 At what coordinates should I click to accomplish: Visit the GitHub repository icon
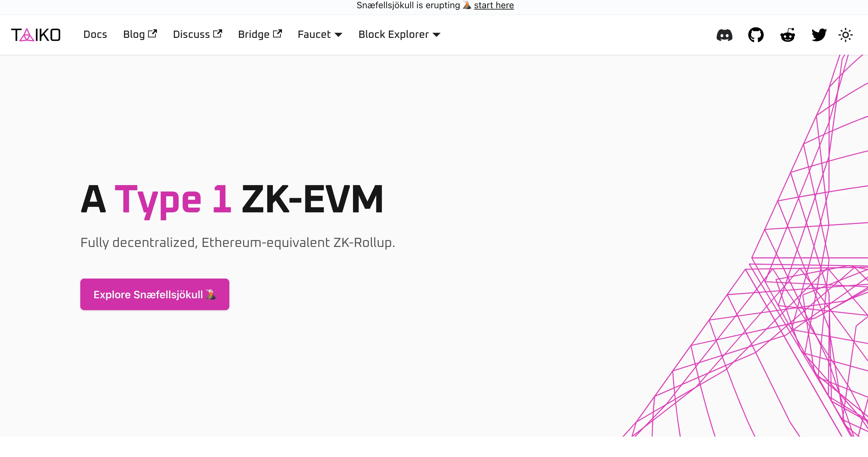[x=756, y=35]
